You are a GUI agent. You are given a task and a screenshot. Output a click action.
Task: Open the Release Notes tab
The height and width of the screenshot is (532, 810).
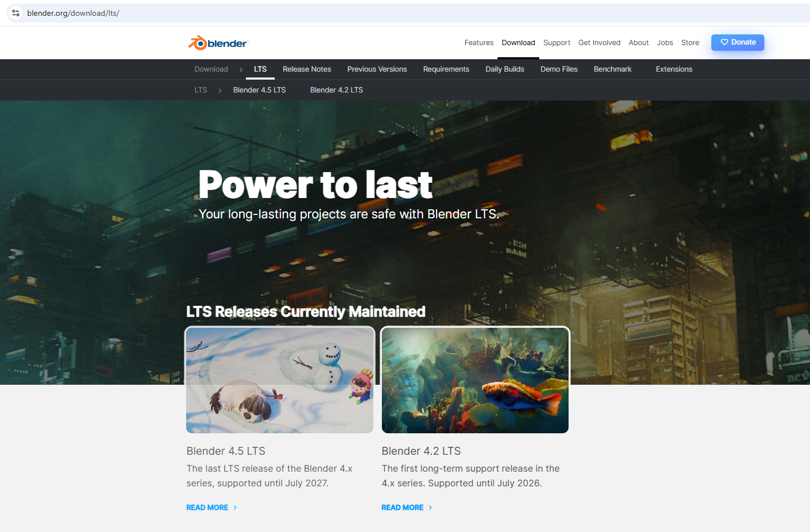coord(307,69)
